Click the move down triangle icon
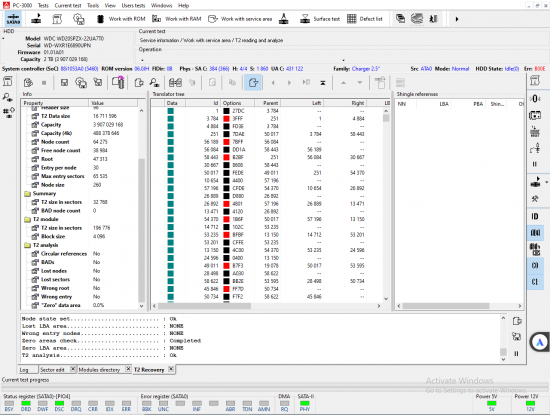The image size is (550, 415). [360, 83]
